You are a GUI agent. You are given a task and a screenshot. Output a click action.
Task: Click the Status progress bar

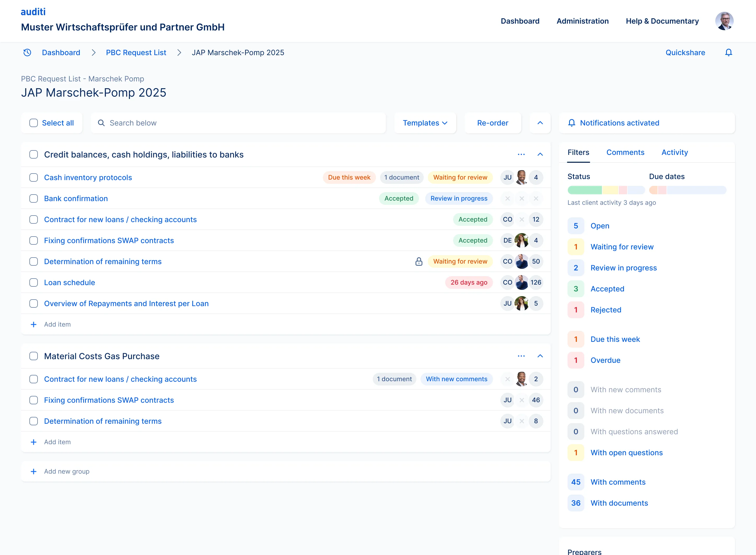click(606, 190)
